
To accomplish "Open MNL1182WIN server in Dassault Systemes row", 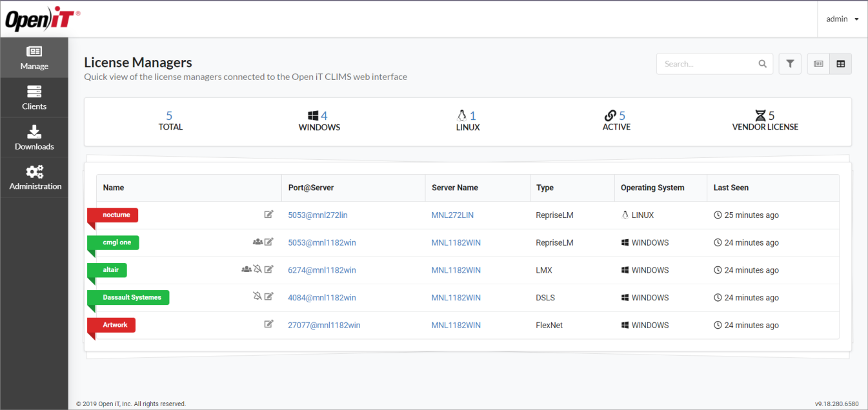I will click(x=456, y=298).
